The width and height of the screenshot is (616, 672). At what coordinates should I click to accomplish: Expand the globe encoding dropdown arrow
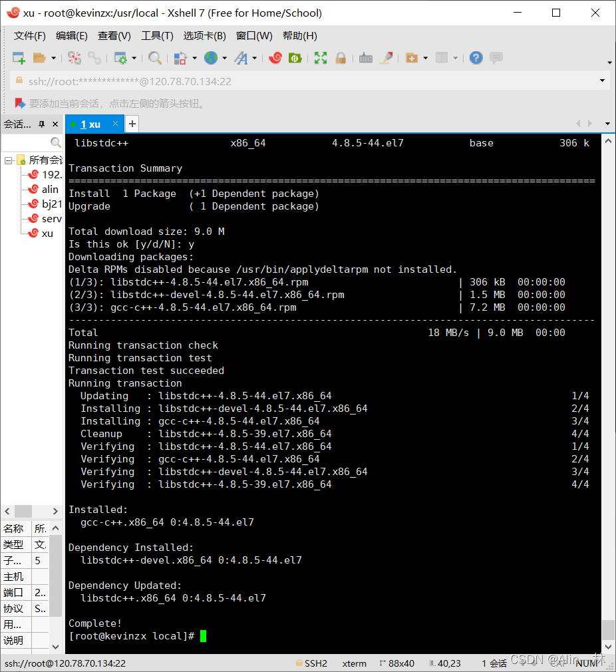(224, 58)
